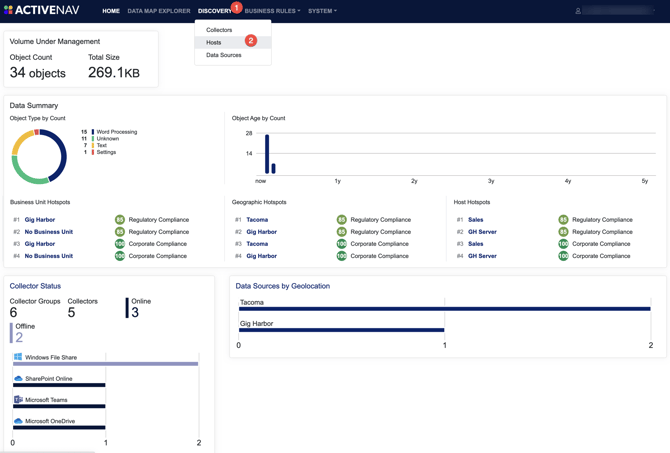Open the user account icon
The width and height of the screenshot is (670, 453).
point(578,11)
